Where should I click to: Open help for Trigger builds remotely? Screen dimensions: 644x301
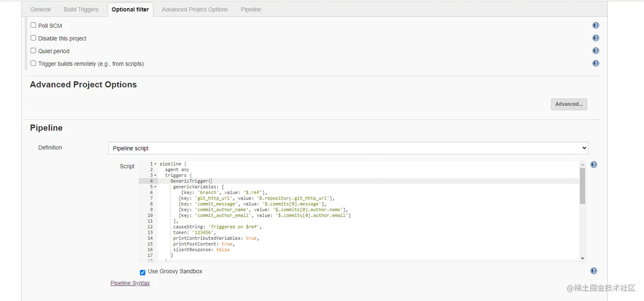click(595, 64)
